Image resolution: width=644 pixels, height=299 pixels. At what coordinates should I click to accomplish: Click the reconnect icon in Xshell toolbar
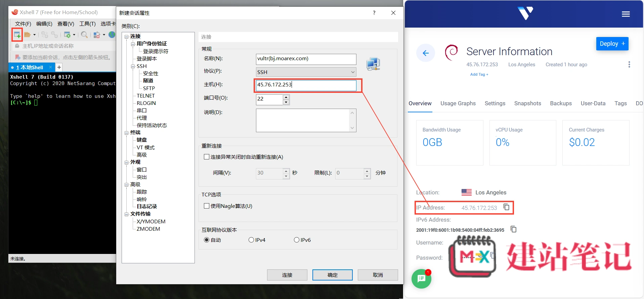[x=44, y=35]
